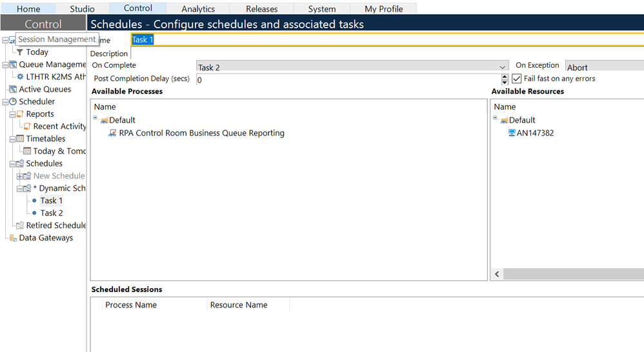The height and width of the screenshot is (352, 644).
Task: Click the Today & Tomorrow timetable icon
Action: (x=27, y=151)
